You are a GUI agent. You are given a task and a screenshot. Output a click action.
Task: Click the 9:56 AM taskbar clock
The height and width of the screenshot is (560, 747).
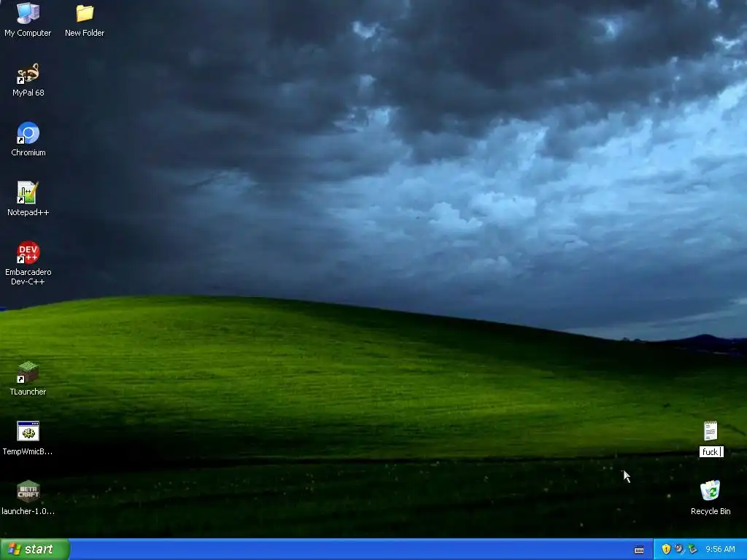tap(720, 550)
